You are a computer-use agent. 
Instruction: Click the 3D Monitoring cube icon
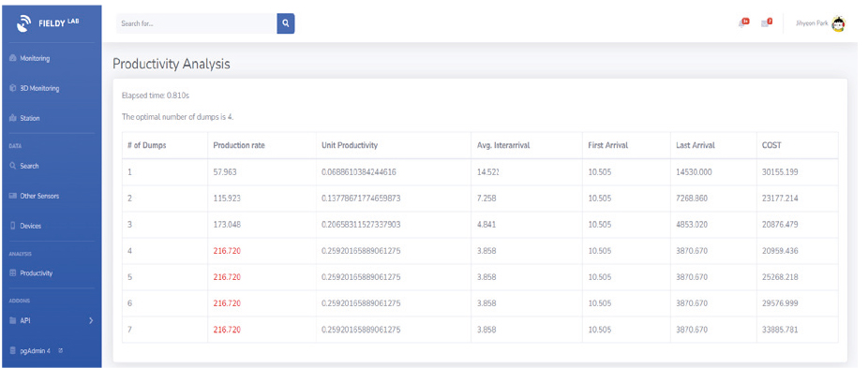[13, 88]
